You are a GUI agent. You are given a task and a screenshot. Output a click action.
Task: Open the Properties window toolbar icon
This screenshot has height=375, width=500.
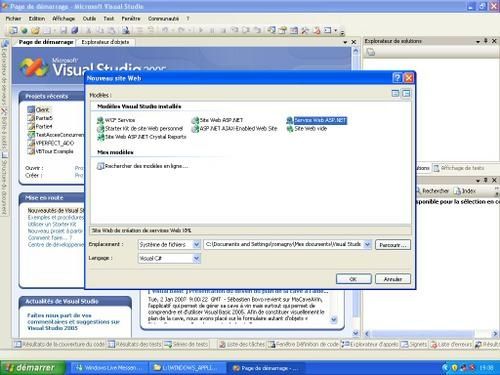point(283,30)
